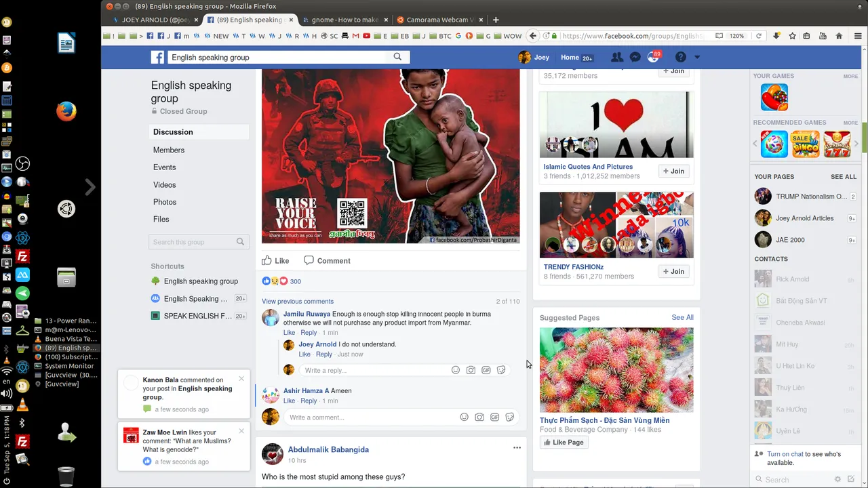This screenshot has width=868, height=488.
Task: Open Firefox home page button
Action: (x=839, y=36)
